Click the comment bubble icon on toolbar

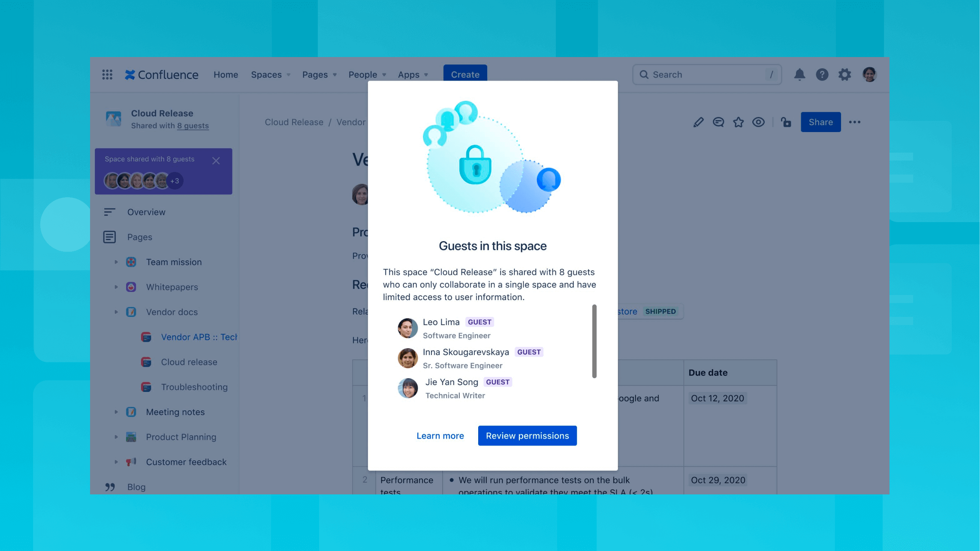pos(718,122)
